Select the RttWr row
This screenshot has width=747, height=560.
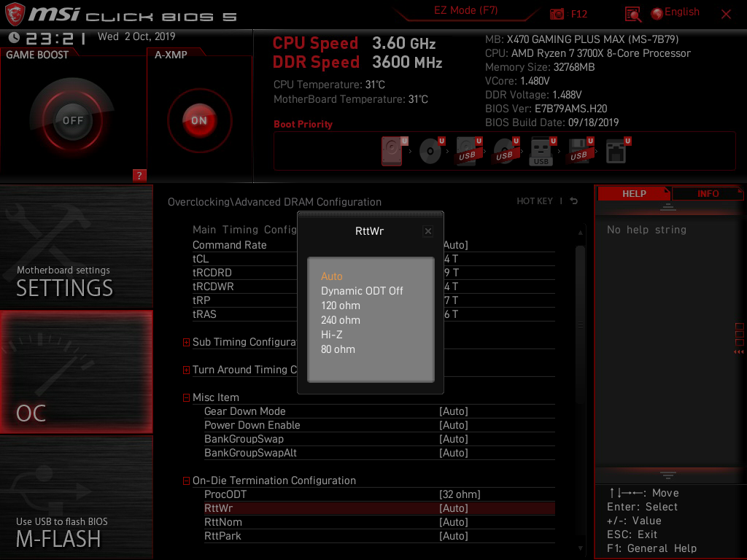[379, 508]
